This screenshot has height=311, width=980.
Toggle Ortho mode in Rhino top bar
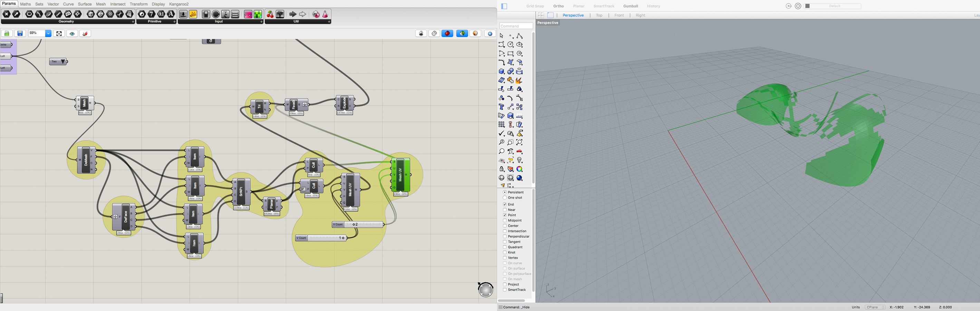559,6
